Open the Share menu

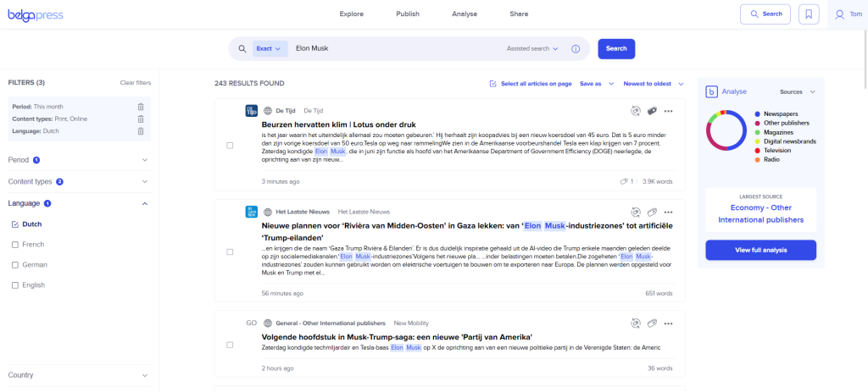pos(520,14)
